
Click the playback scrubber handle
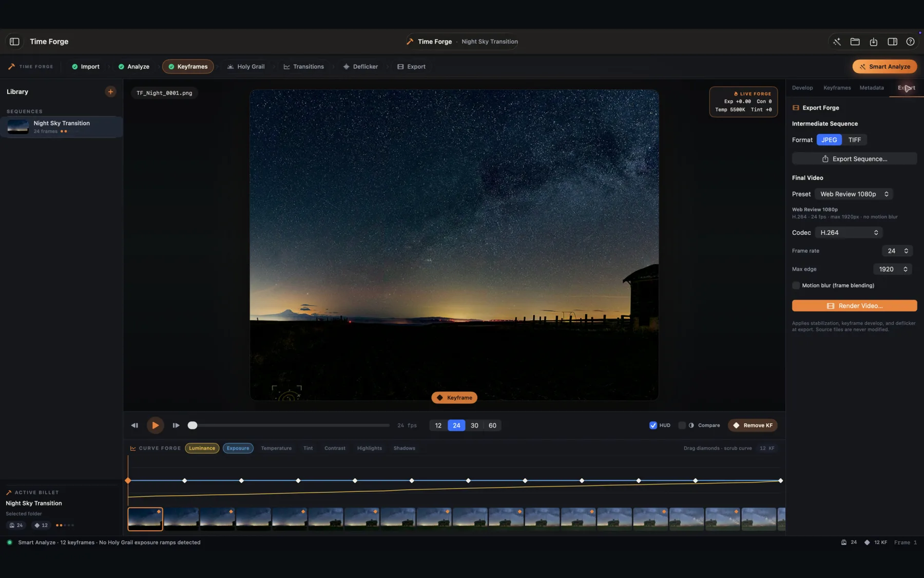[x=192, y=425]
